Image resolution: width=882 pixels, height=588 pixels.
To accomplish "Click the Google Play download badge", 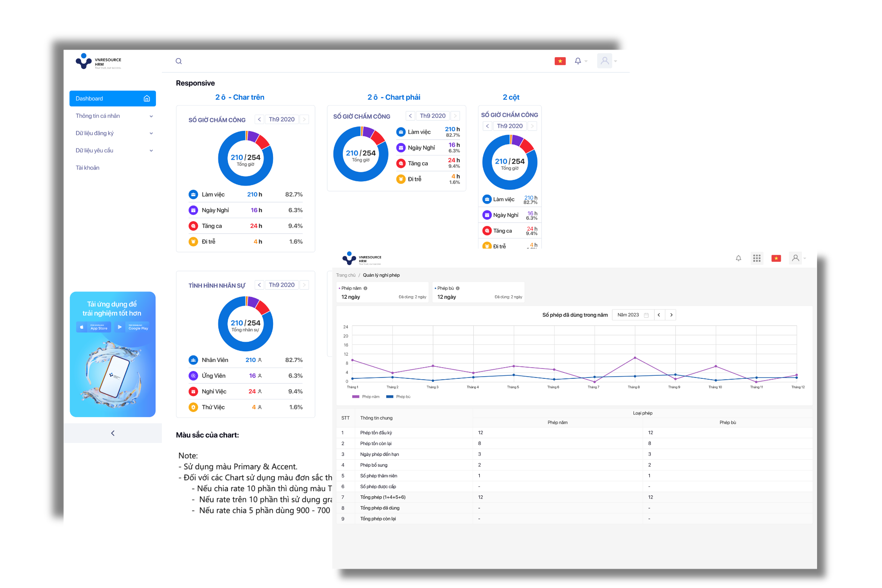I will 132,327.
